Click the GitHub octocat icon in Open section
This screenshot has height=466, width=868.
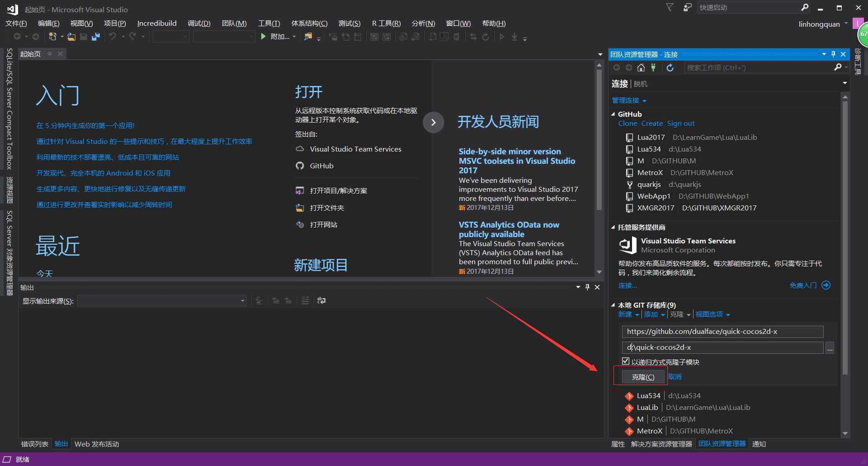pos(300,166)
